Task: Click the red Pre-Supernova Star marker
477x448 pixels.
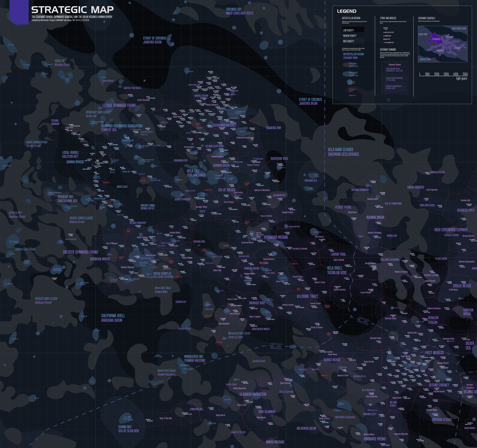Action: [384, 42]
